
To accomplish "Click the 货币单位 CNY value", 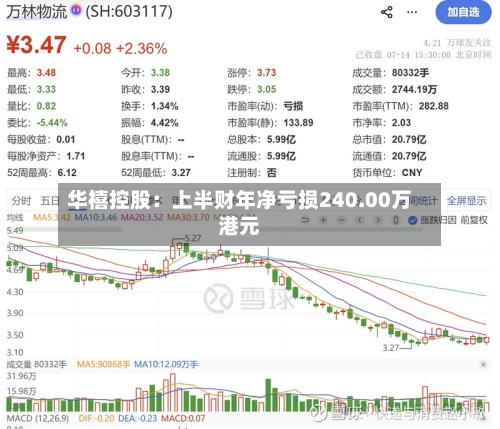I will click(x=412, y=173).
